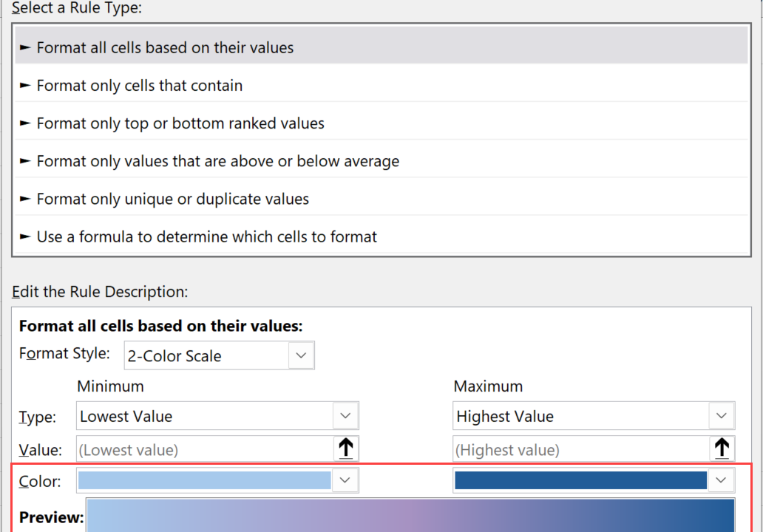Click the 'Lowest Value' type combo box text
Image resolution: width=763 pixels, height=532 pixels.
pyautogui.click(x=126, y=416)
